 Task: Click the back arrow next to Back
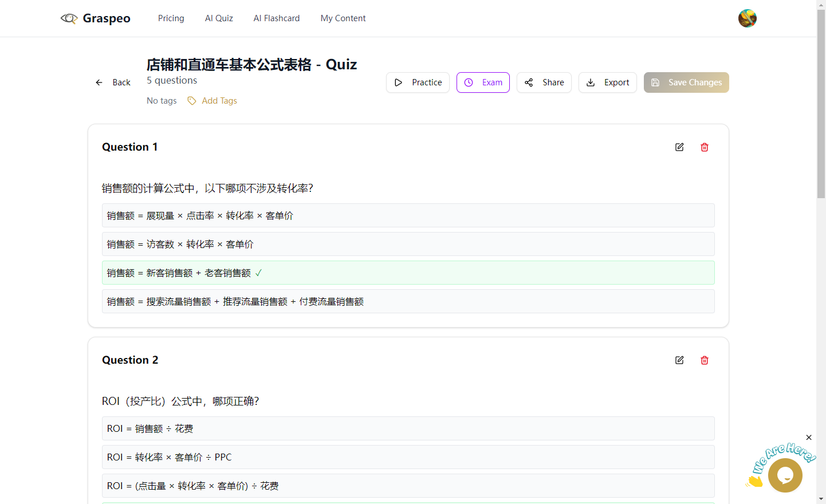pyautogui.click(x=99, y=82)
